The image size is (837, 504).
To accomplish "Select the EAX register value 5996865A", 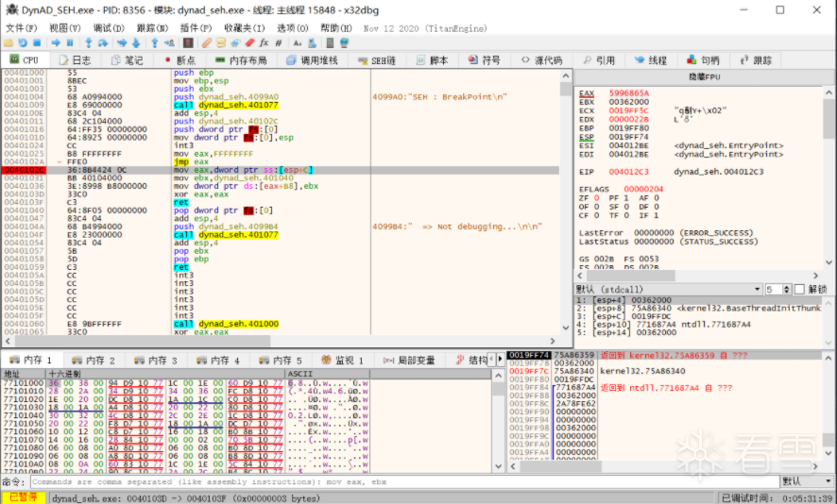I will click(x=629, y=92).
